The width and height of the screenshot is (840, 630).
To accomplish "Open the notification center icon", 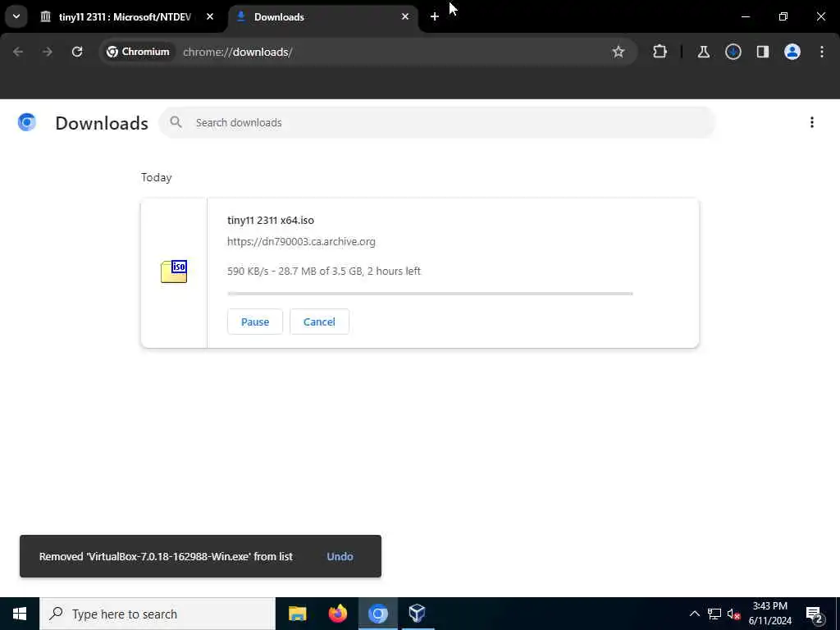I will (x=814, y=614).
